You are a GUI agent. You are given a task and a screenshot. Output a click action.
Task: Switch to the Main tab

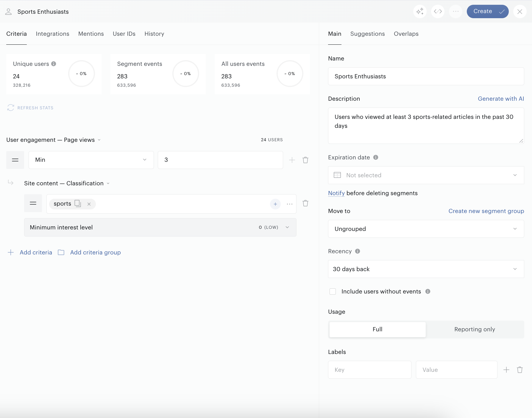(x=335, y=34)
